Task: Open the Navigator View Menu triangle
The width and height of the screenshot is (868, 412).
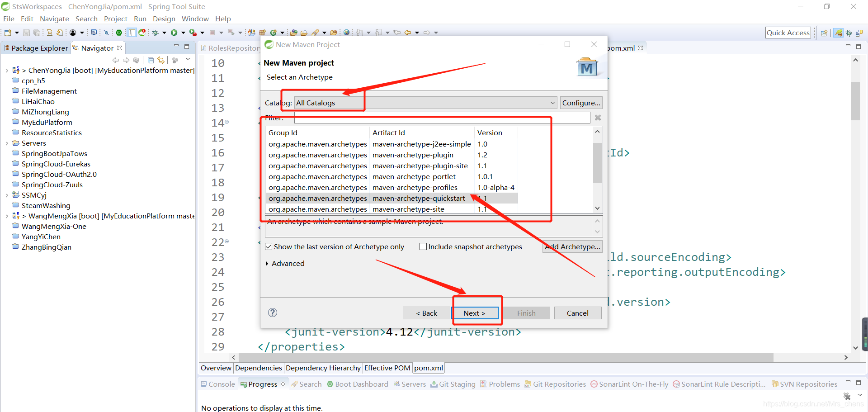Action: pyautogui.click(x=188, y=60)
